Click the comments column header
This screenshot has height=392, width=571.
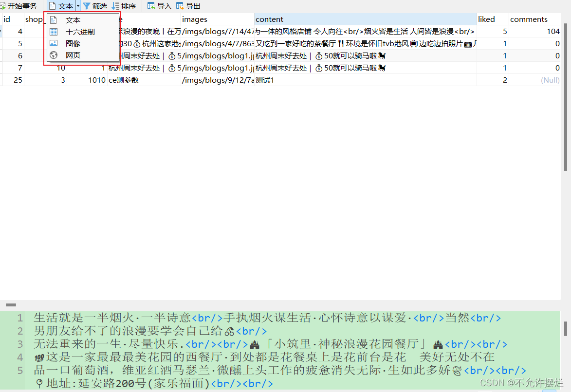click(x=534, y=19)
